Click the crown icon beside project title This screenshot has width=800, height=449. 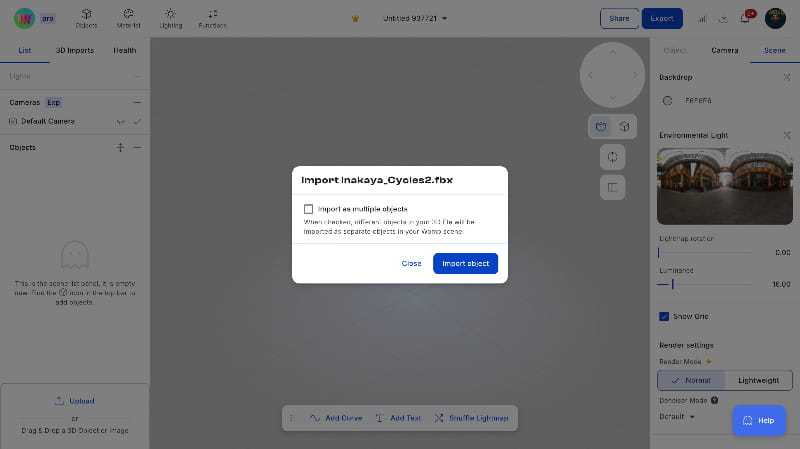coord(356,19)
